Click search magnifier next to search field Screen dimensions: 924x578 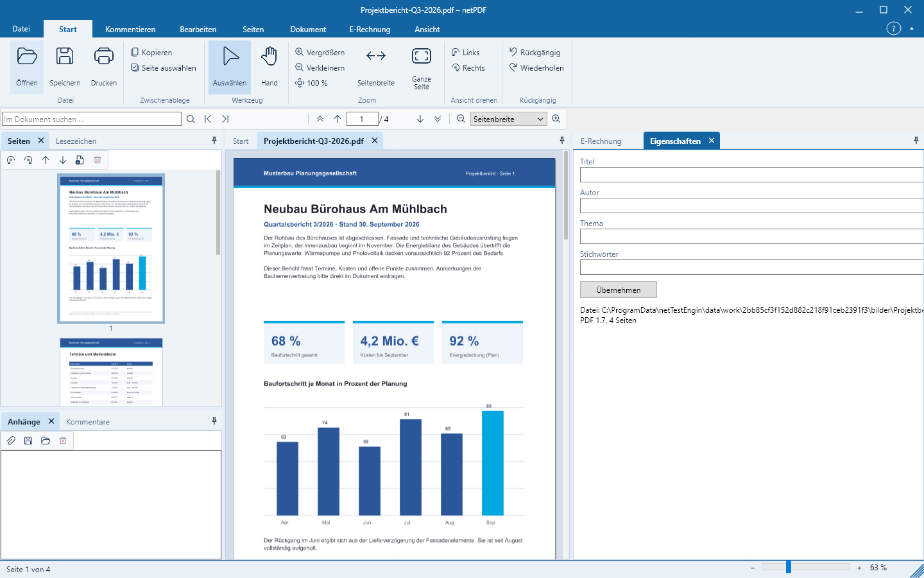(191, 119)
